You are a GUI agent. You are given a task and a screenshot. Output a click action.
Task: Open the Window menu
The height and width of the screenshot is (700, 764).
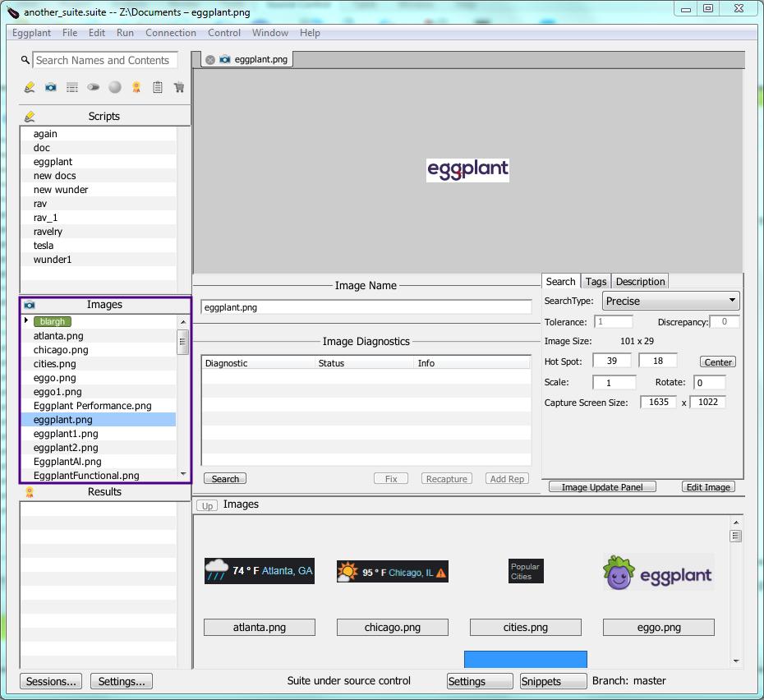[x=270, y=33]
